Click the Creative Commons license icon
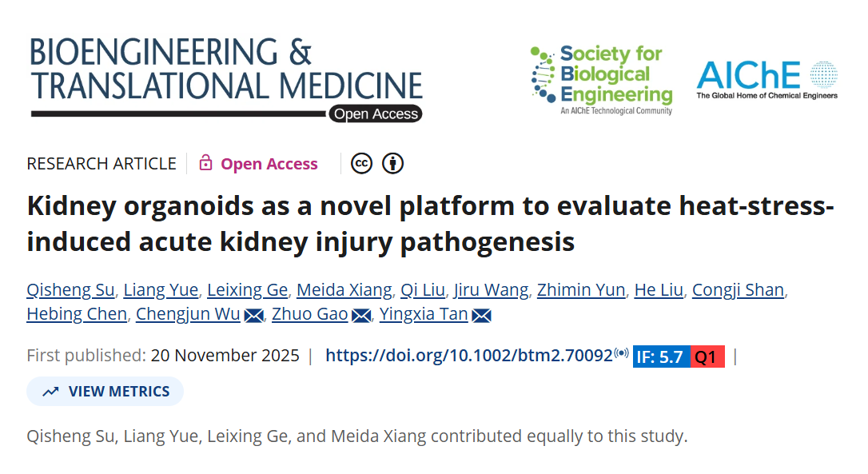 pos(362,163)
